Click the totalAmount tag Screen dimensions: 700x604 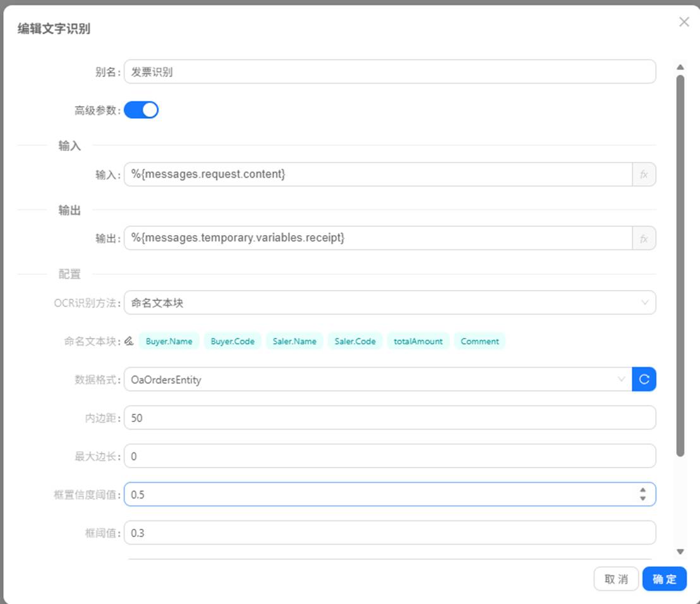[418, 341]
